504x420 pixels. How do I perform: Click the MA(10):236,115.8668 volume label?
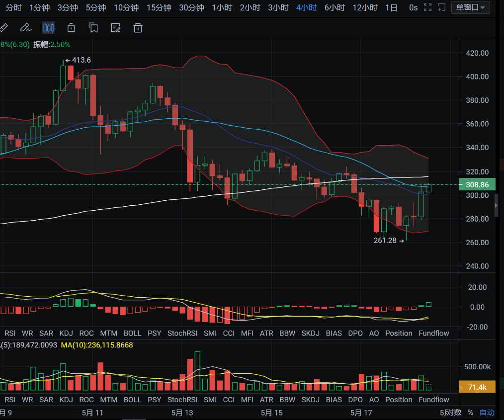coord(97,345)
